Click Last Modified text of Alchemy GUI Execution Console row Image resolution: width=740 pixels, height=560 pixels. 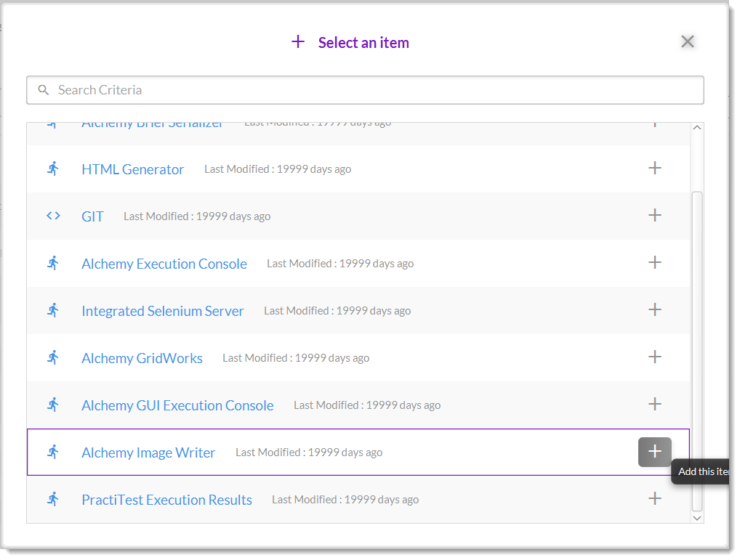[x=367, y=405]
